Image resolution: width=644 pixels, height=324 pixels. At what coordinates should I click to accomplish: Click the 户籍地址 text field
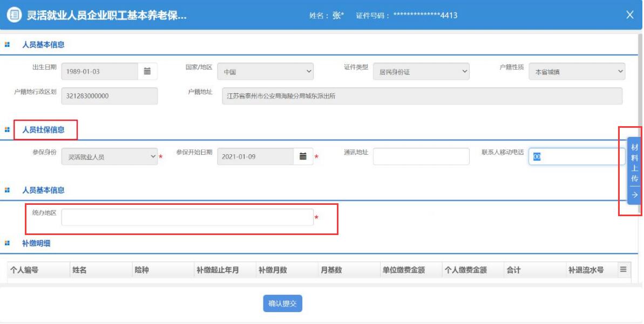(422, 96)
